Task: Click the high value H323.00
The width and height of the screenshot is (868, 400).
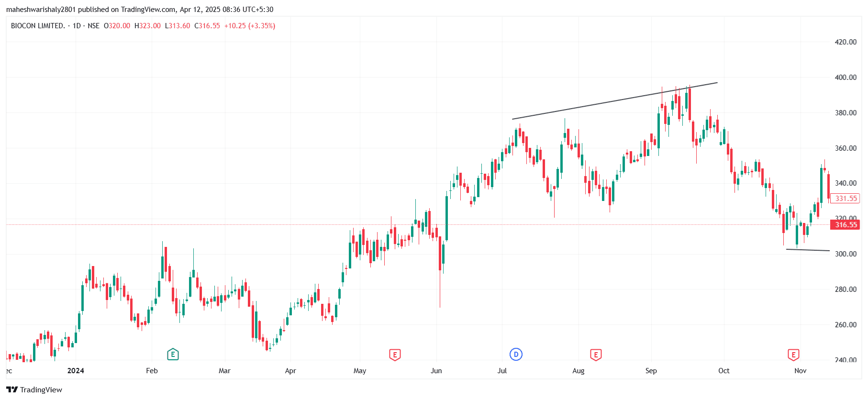Action: click(147, 26)
